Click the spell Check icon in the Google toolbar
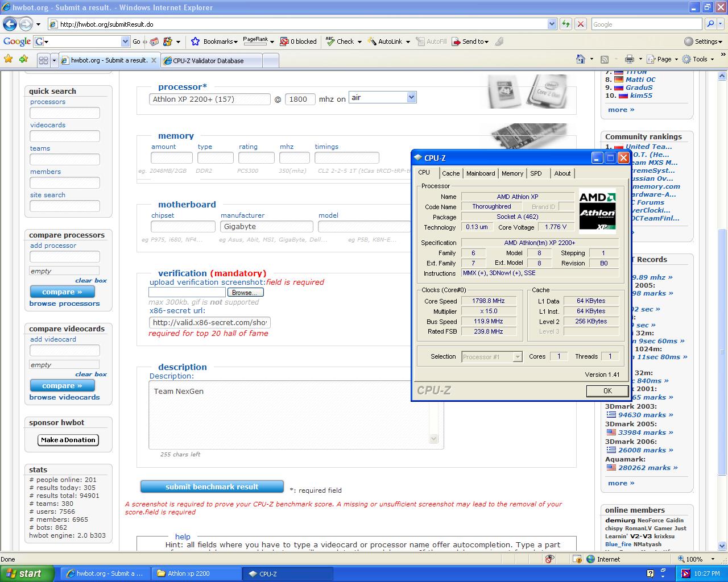Image resolution: width=728 pixels, height=582 pixels. pyautogui.click(x=330, y=41)
